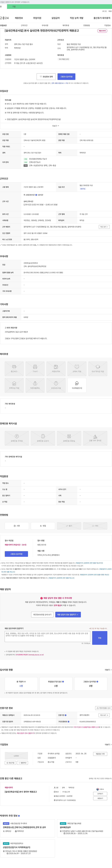112x868 pixels.
Task: Open the 본사 경리부 채용공고 card
Action: click(x=21, y=792)
